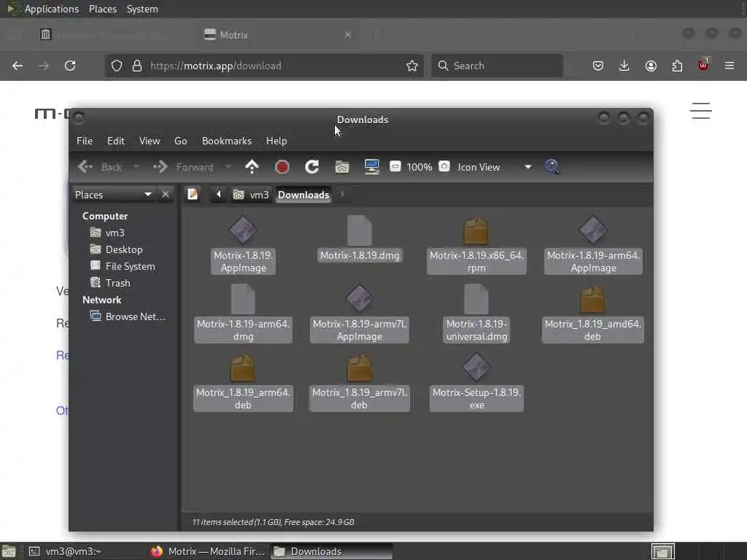Open the Places panel menu
This screenshot has height=560, width=747.
click(x=102, y=9)
